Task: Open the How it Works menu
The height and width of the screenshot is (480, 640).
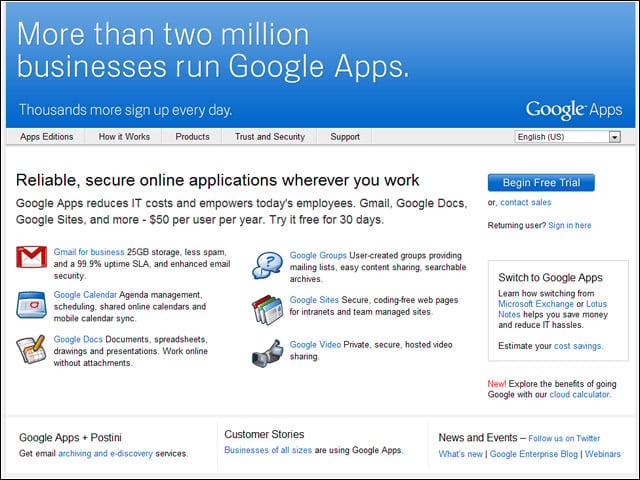Action: coord(124,137)
